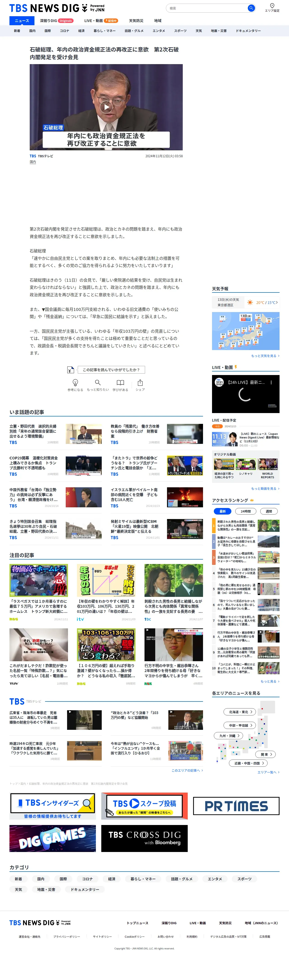Open 九州・沖縄 area button
Screen dimensions: 289x980
click(229, 736)
